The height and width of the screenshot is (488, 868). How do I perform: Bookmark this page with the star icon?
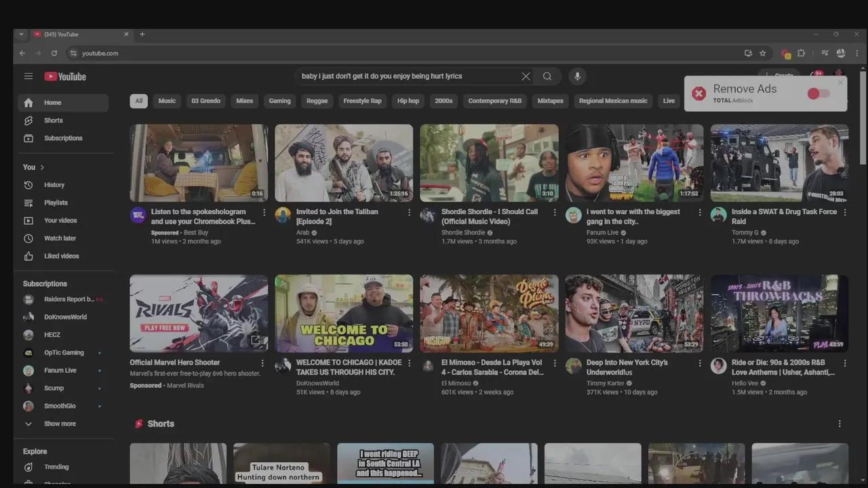[763, 53]
